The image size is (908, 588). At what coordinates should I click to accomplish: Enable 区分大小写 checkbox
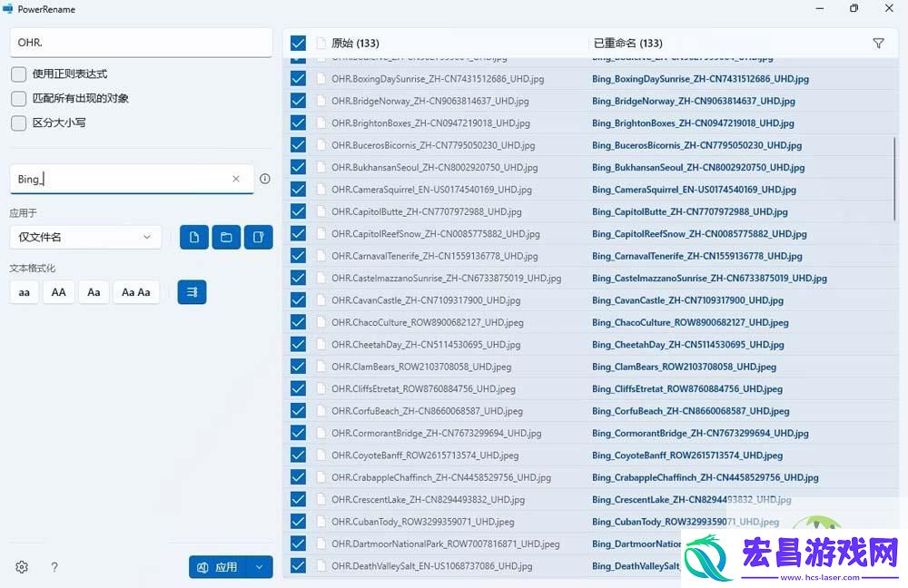18,122
